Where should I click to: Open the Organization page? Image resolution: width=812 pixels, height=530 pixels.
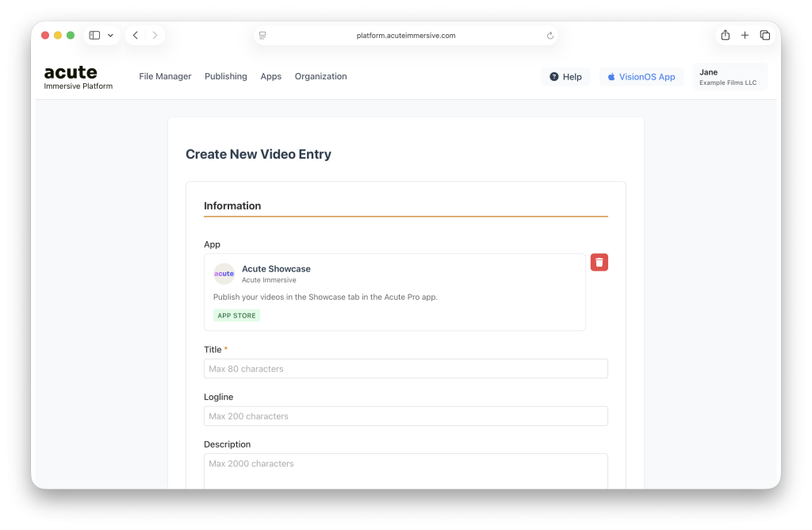(320, 77)
